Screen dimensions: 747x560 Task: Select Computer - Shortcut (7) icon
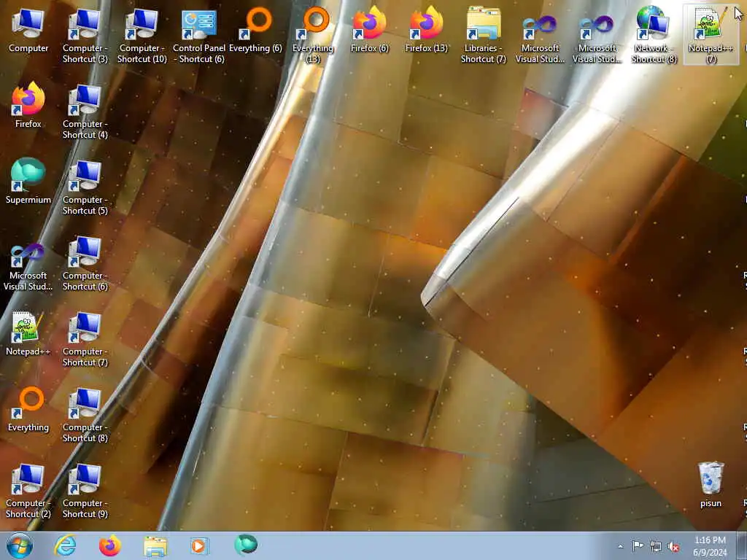(x=85, y=339)
